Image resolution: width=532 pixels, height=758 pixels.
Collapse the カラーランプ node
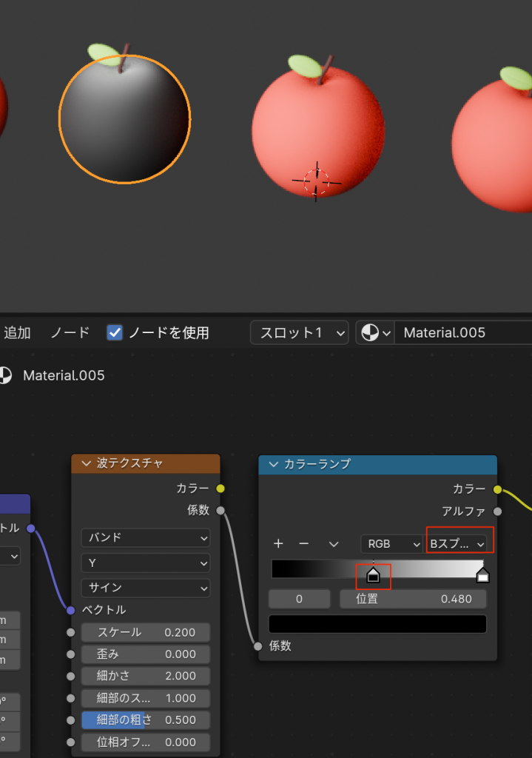click(x=273, y=464)
